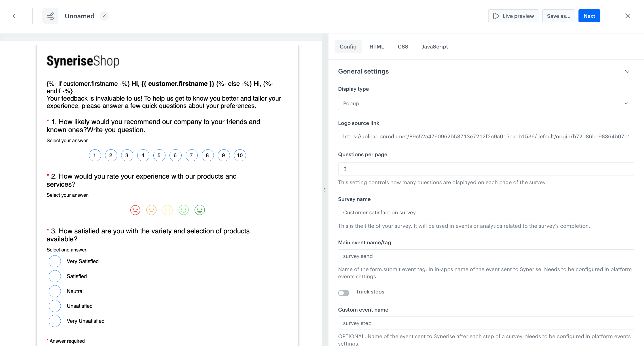Click the Live preview button
644x346 pixels.
pos(513,16)
